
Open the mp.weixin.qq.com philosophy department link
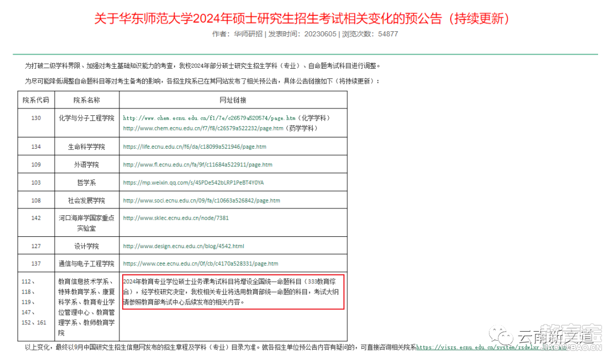193,183
